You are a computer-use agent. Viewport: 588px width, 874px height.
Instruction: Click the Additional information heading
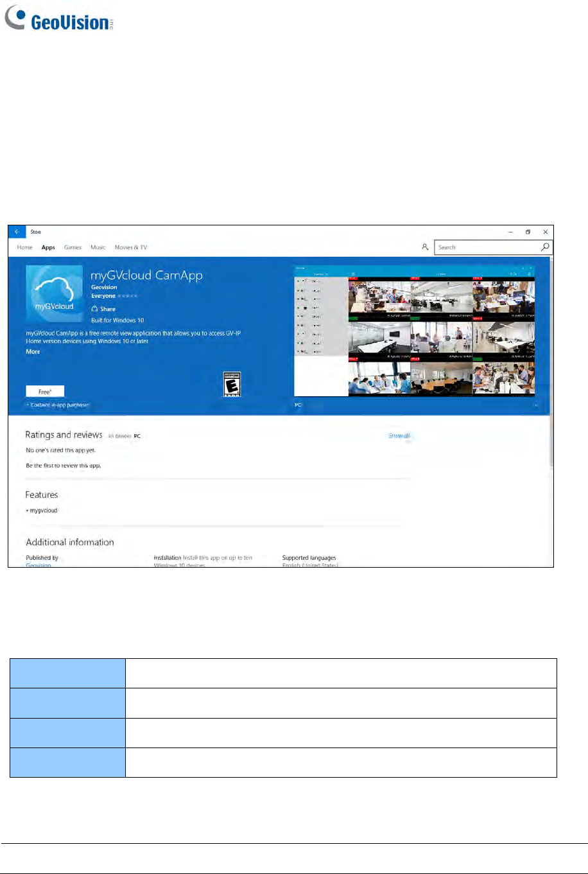pos(70,542)
